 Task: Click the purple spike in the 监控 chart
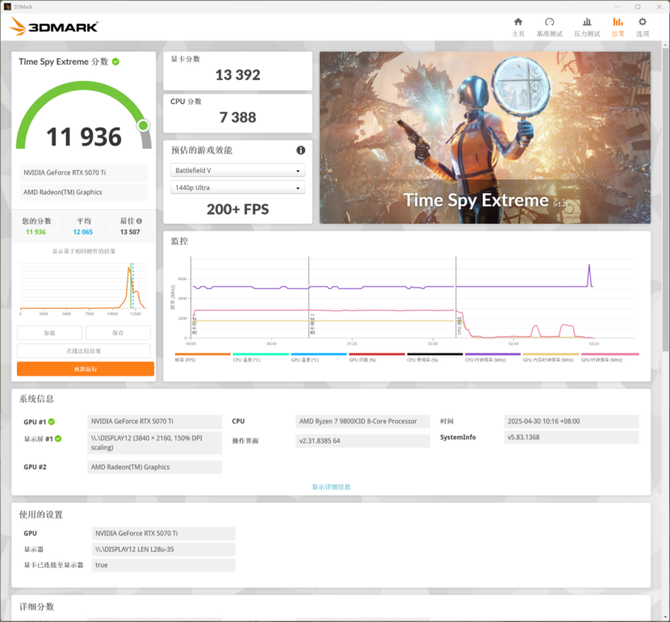click(589, 276)
